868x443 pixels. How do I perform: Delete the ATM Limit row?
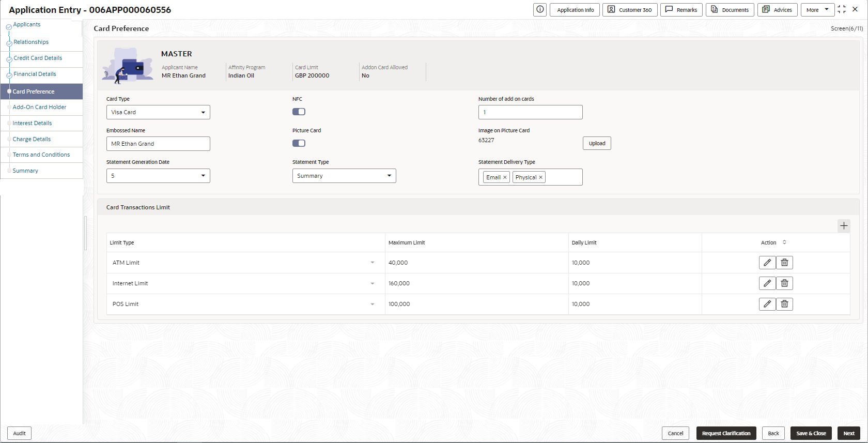784,263
